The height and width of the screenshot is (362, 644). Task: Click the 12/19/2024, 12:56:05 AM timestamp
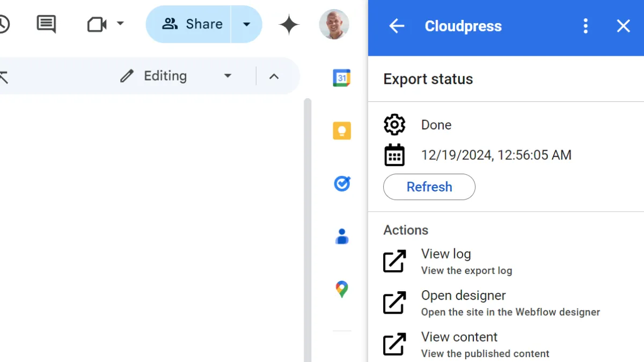(x=496, y=156)
